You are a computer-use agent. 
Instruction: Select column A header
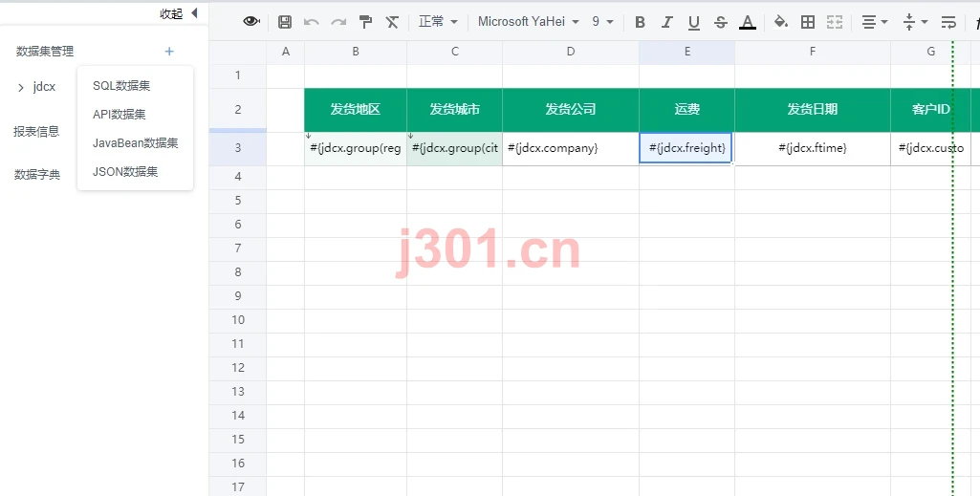286,52
